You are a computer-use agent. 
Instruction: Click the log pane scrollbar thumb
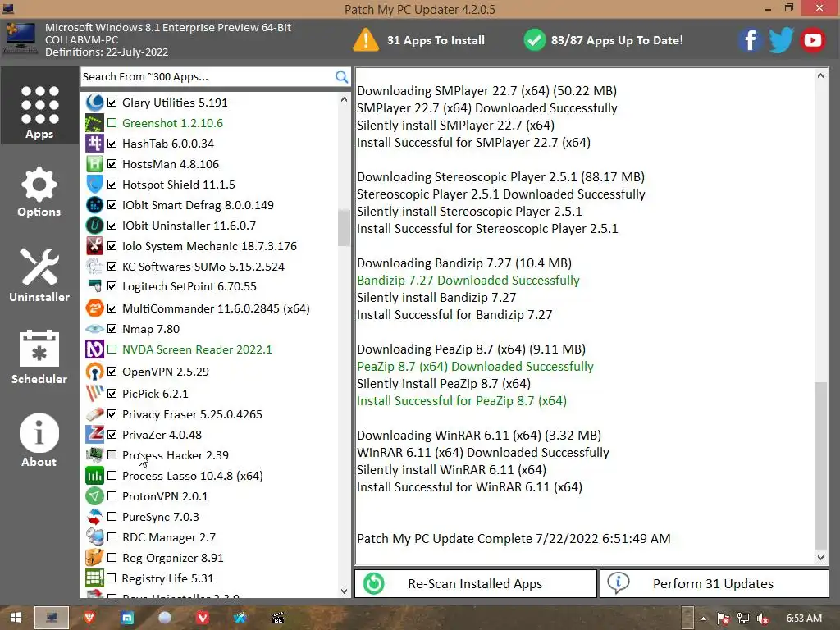point(820,466)
